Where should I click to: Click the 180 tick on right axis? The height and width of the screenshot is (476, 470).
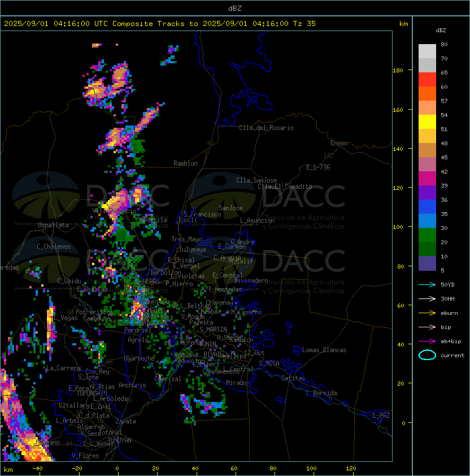point(398,71)
